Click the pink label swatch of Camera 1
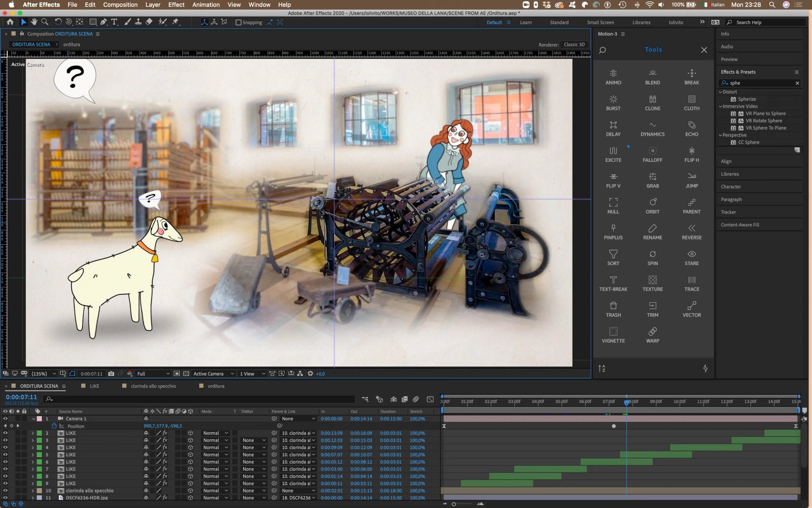Screen dimensions: 812x508 (x=39, y=419)
